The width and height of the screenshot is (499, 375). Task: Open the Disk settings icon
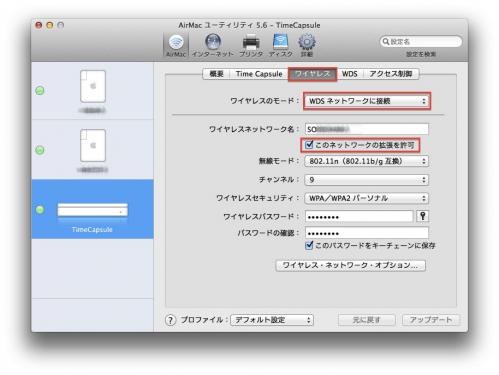pos(281,45)
